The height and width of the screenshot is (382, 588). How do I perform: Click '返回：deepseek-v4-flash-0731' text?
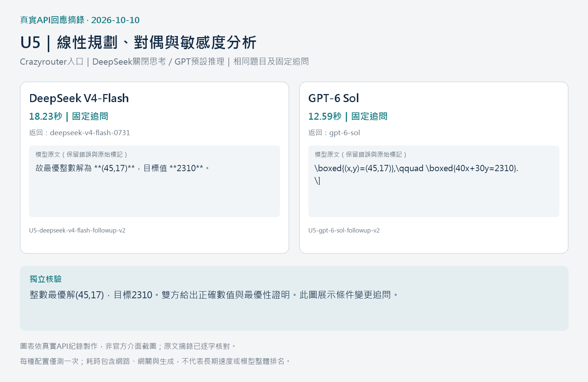[x=80, y=133]
